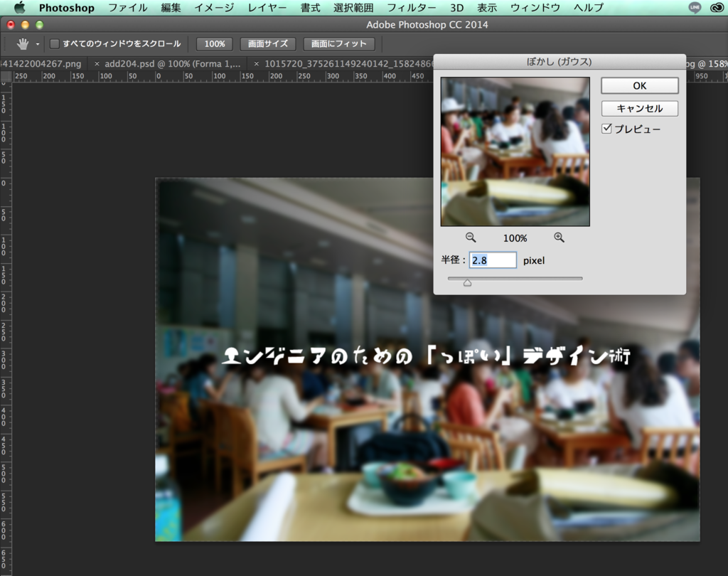728x576 pixels.
Task: Click the 100% zoom label in blur dialog
Action: tap(515, 238)
